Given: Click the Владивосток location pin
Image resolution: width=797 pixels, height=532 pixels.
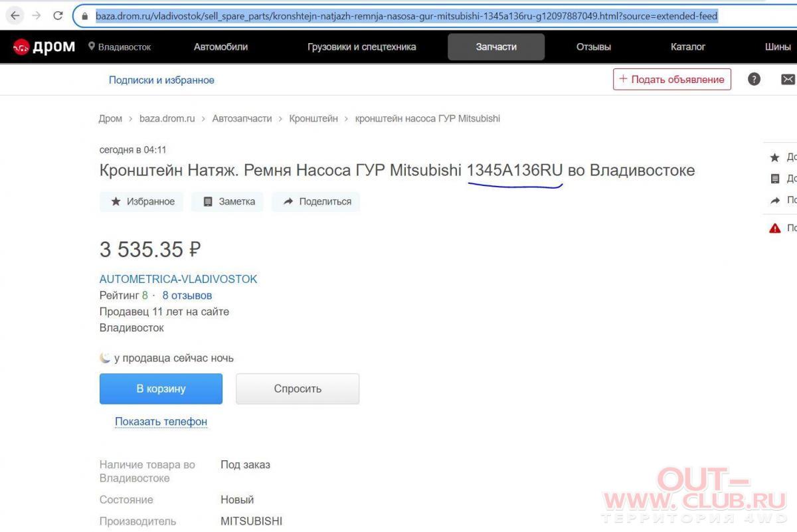Looking at the screenshot, I should (x=92, y=46).
